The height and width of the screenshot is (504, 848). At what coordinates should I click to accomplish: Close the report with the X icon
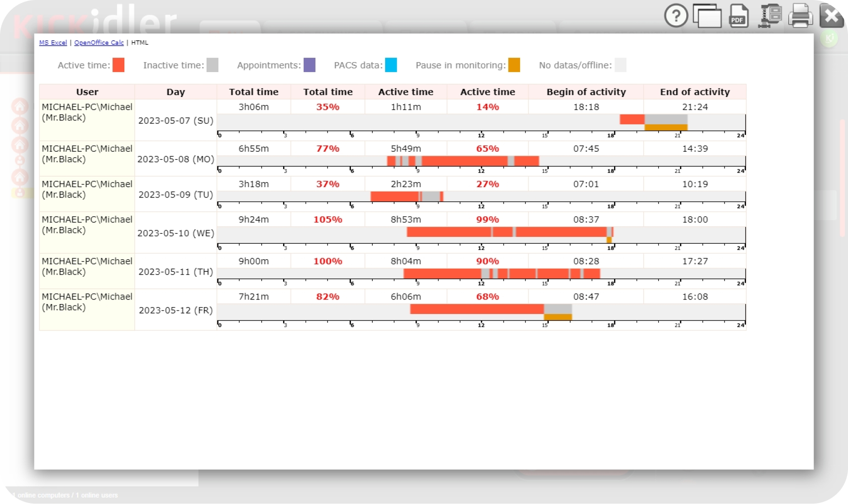831,16
